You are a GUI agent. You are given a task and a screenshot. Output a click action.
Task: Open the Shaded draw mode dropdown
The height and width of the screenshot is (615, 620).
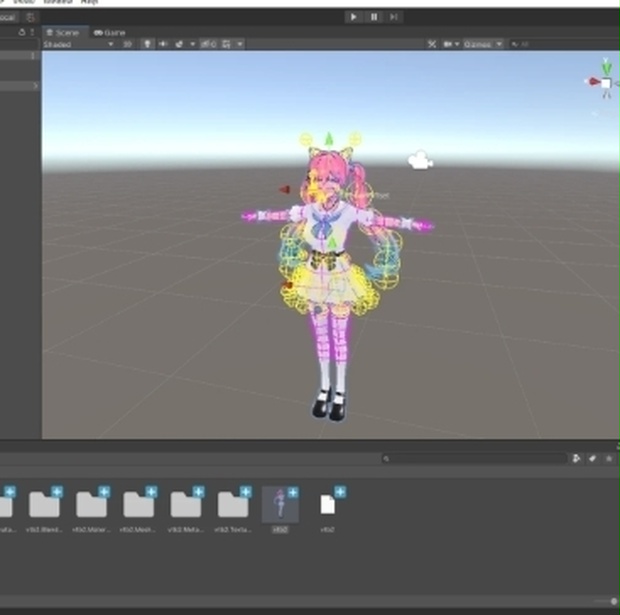[78, 44]
